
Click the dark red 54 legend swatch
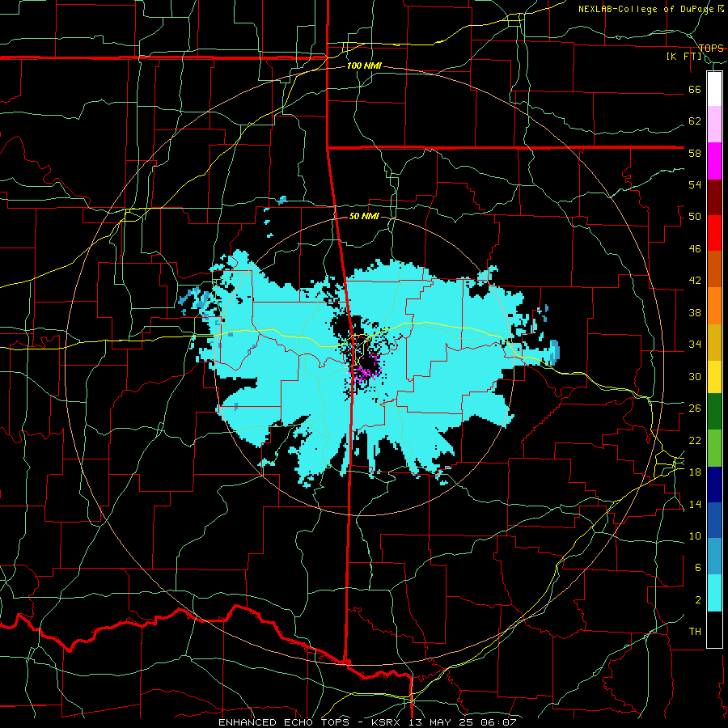coord(714,197)
